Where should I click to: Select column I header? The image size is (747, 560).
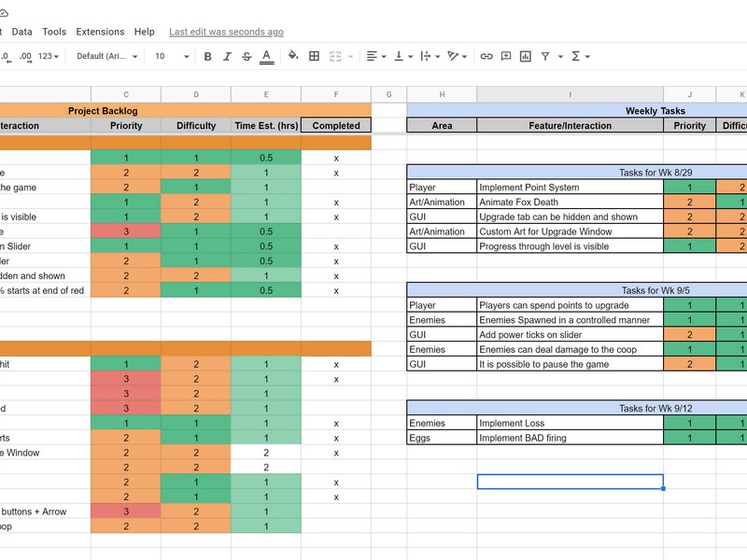[x=570, y=94]
